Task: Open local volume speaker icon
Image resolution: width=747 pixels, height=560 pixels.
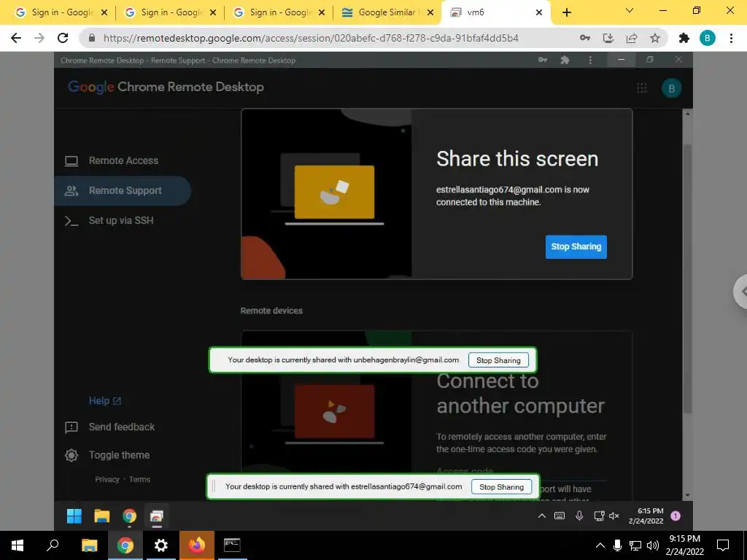Action: pyautogui.click(x=653, y=545)
